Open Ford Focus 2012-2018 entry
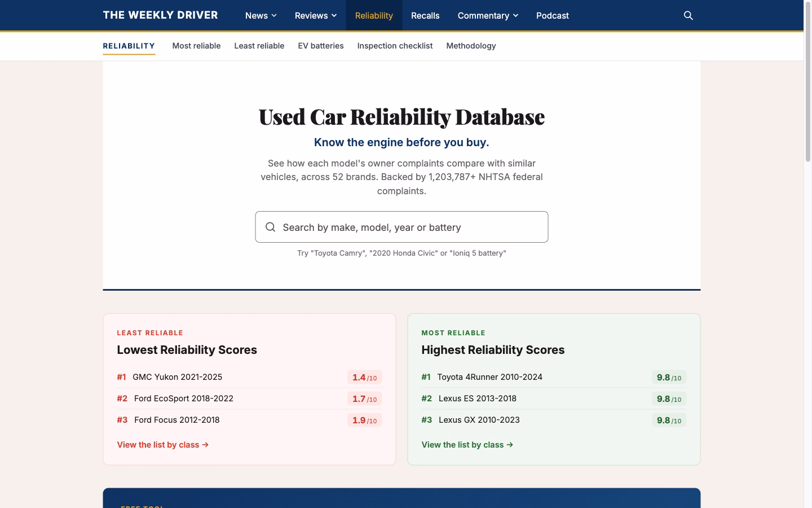This screenshot has height=508, width=812. click(177, 420)
